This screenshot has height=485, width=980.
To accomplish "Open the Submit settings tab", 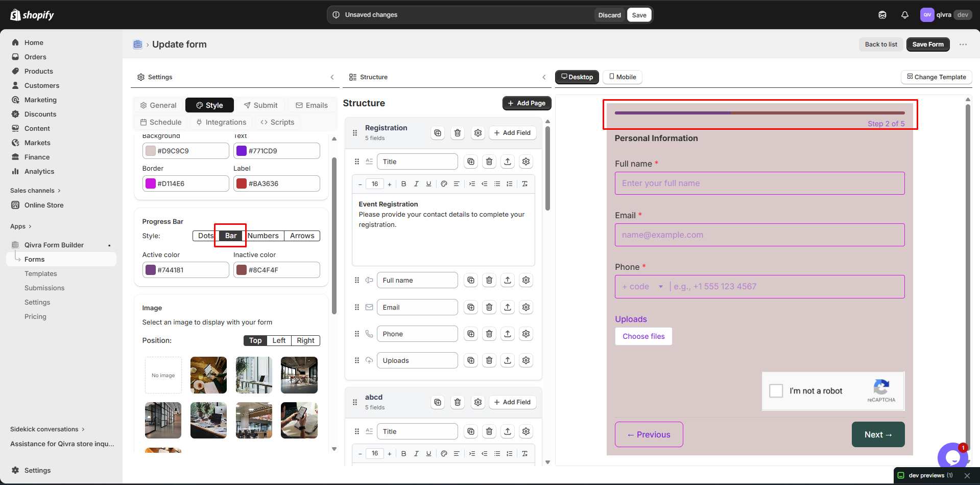I will 261,105.
